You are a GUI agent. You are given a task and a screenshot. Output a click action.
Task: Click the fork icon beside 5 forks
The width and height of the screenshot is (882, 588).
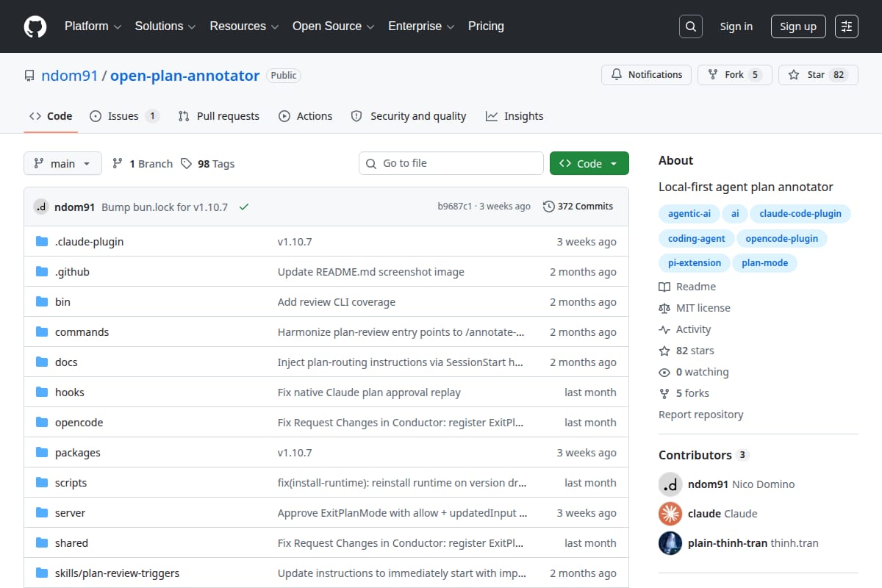click(664, 393)
